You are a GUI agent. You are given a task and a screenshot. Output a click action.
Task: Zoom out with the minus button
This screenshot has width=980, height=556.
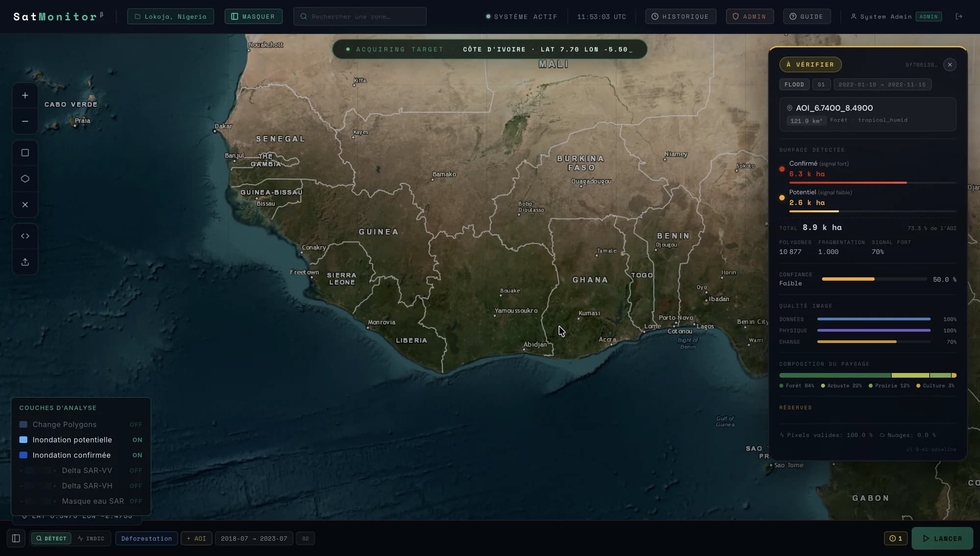[x=25, y=121]
